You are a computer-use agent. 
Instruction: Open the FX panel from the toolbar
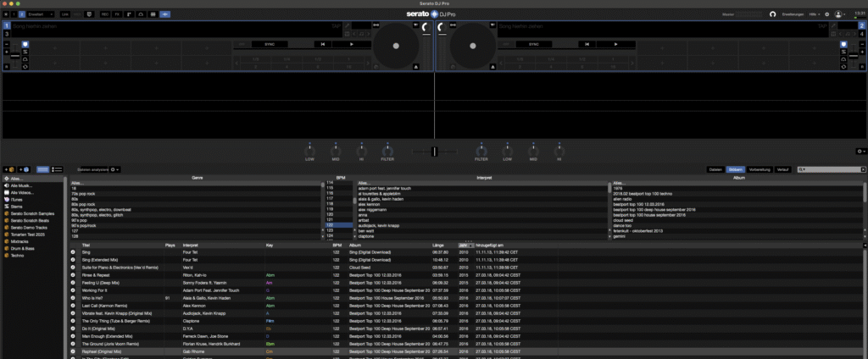coord(118,14)
